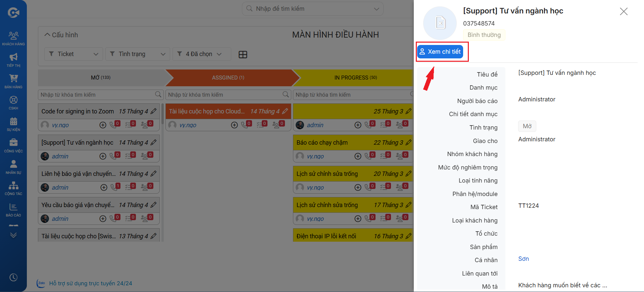644x292 pixels.
Task: Edit the Support Tư vấn ngành học card
Action: (154, 142)
